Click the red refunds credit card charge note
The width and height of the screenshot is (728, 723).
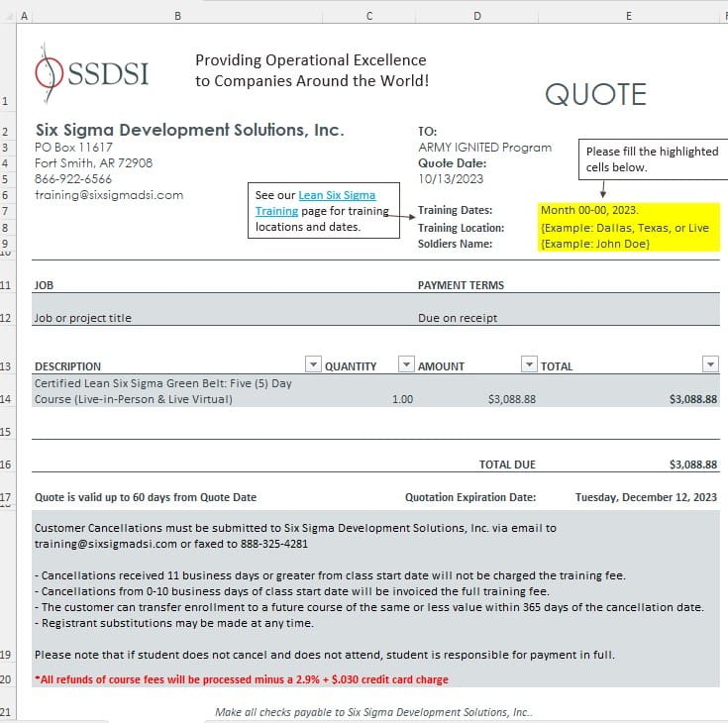(x=242, y=679)
